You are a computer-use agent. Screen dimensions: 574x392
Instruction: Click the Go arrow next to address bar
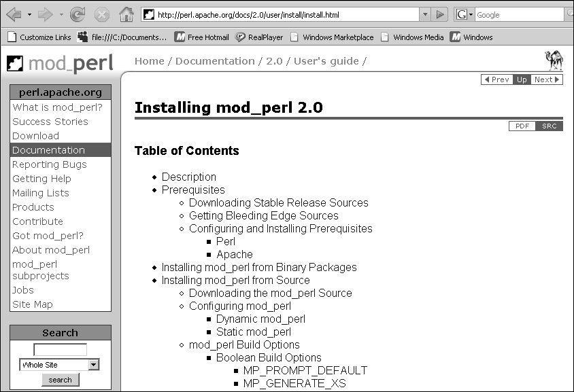pyautogui.click(x=440, y=15)
